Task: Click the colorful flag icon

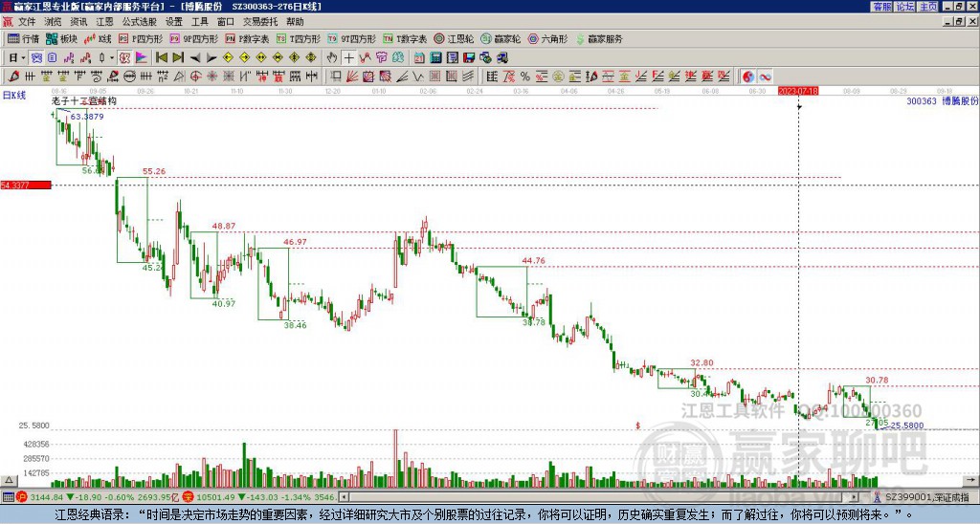Action: (x=142, y=58)
